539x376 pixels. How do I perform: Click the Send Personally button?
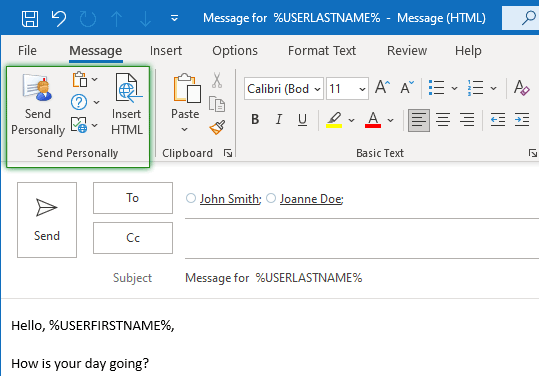pyautogui.click(x=38, y=105)
